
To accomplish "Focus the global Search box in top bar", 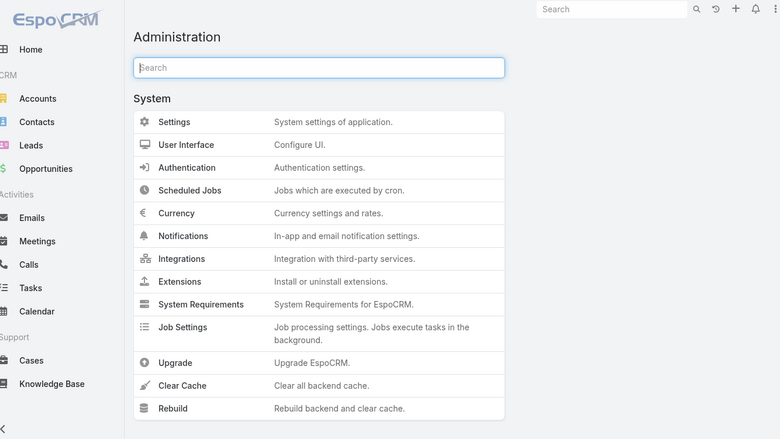I will point(611,9).
